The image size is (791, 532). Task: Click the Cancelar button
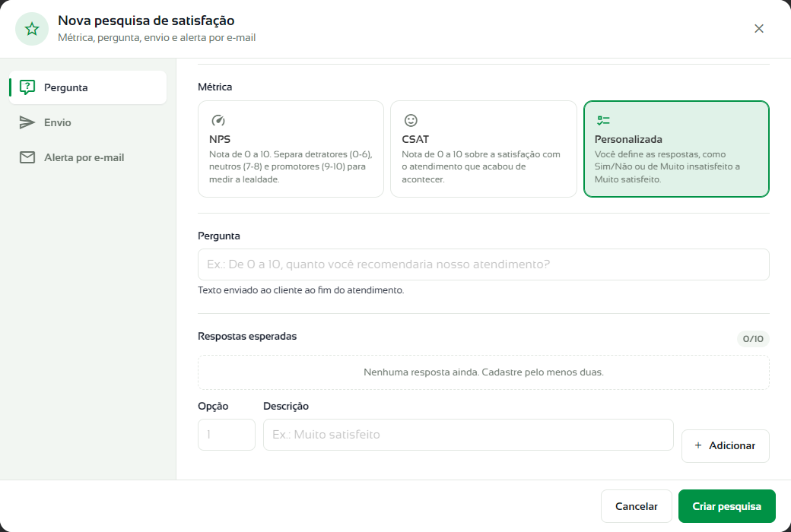(x=636, y=506)
